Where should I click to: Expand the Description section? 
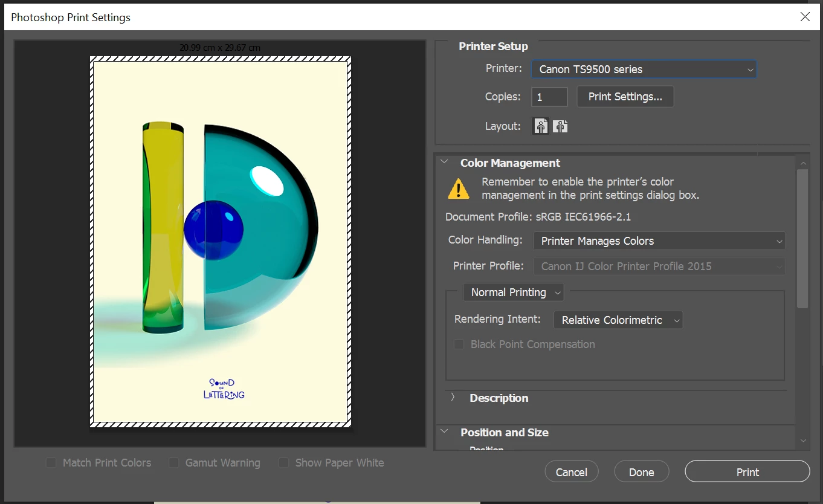pos(453,398)
